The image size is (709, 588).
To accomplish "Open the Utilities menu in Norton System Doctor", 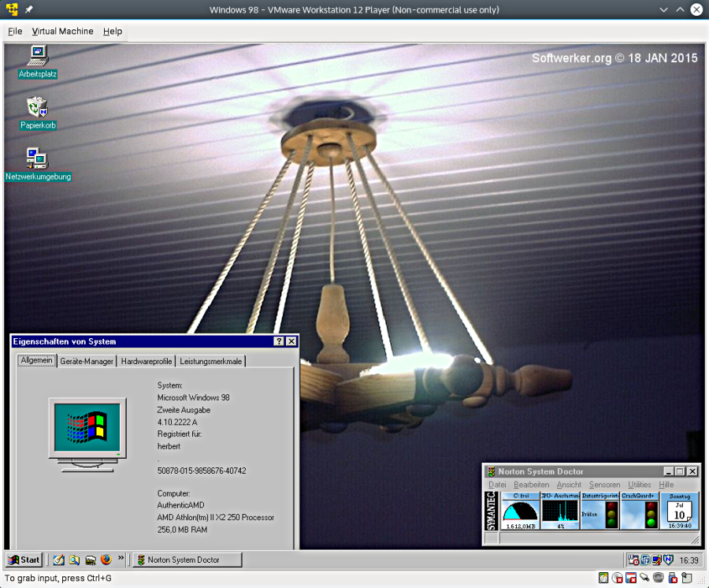I will pos(639,485).
